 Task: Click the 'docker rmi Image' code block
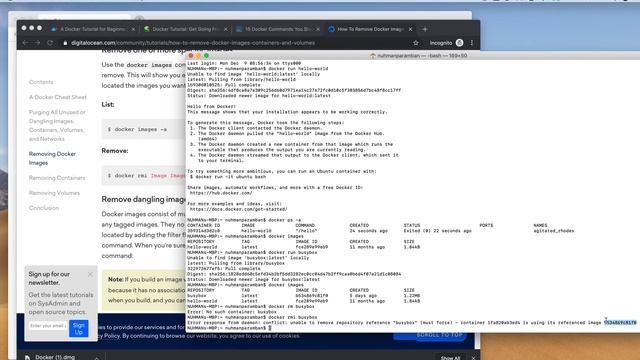point(143,176)
